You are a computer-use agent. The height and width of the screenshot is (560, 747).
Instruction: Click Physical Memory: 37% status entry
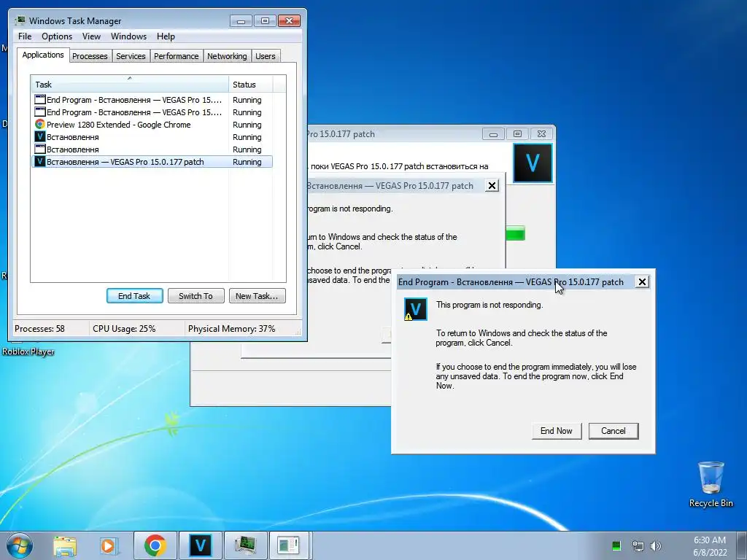231,329
